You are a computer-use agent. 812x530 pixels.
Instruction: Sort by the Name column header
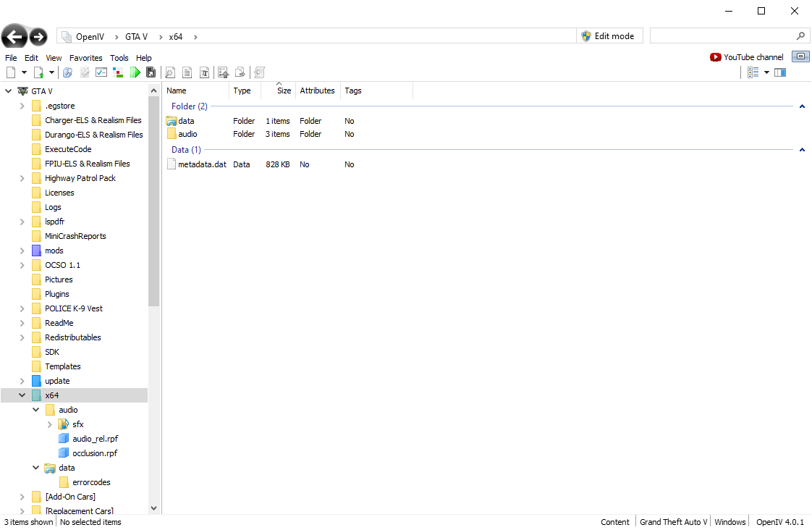[x=195, y=91]
